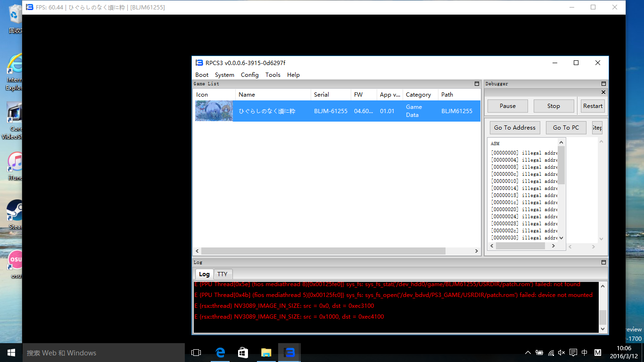Image resolution: width=644 pixels, height=362 pixels.
Task: Open RPCS3 from the taskbar
Action: click(x=290, y=353)
